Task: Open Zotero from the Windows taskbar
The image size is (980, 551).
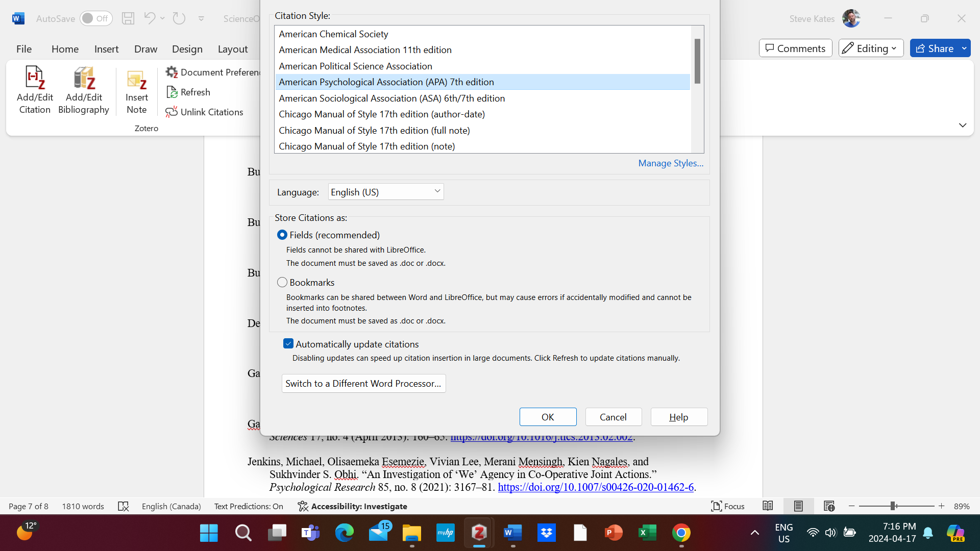Action: point(479,533)
